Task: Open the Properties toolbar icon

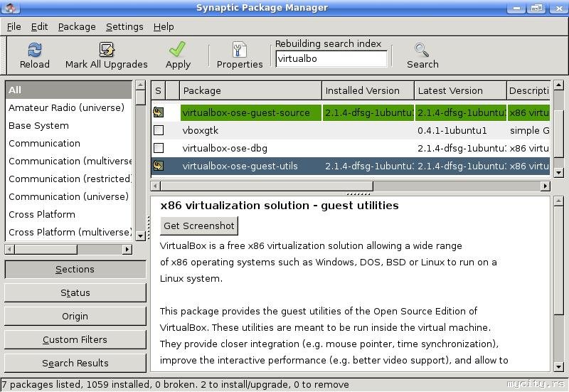Action: (239, 50)
